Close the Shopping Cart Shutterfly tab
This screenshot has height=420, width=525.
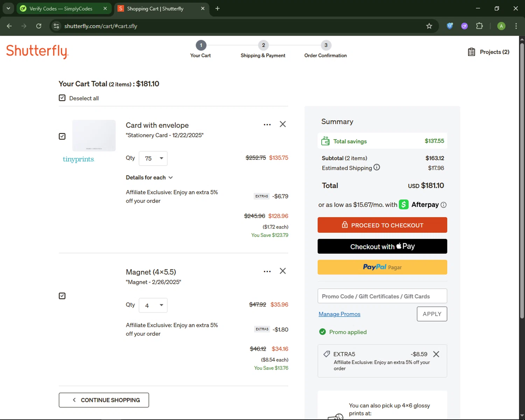coord(203,8)
